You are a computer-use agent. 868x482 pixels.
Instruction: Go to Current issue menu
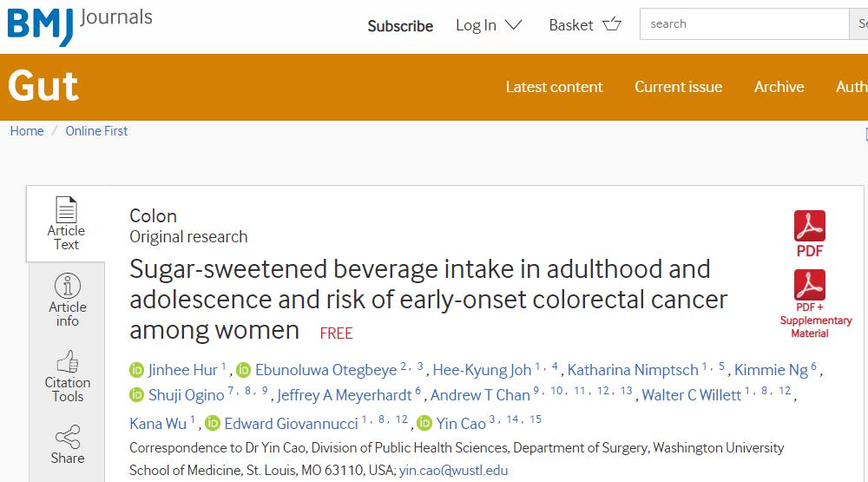click(678, 87)
